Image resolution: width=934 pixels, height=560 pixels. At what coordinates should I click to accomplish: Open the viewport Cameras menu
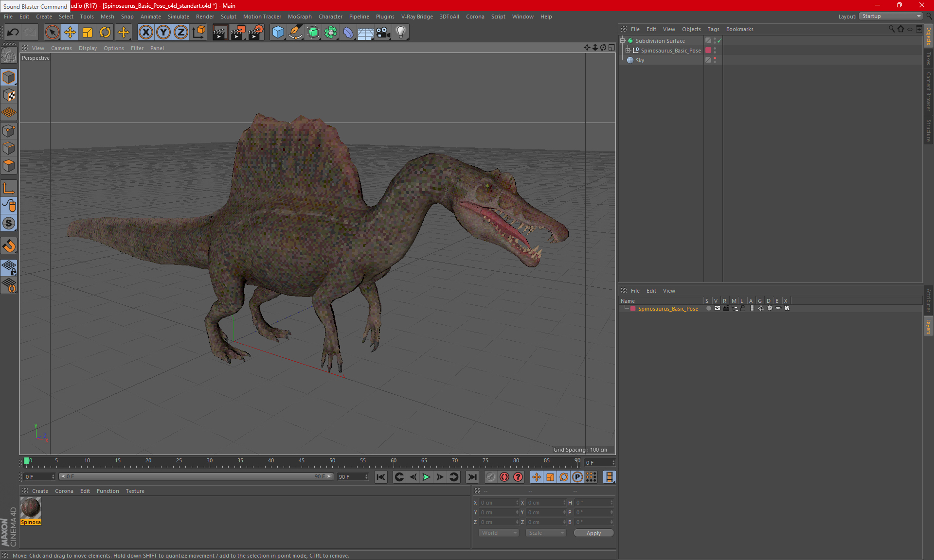pos(61,48)
